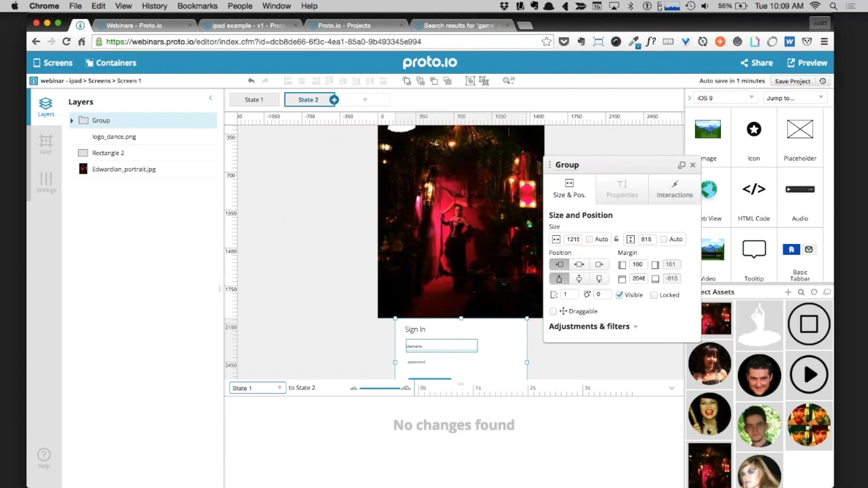Open the Grid panel in sidebar
This screenshot has width=868, height=488.
46,144
